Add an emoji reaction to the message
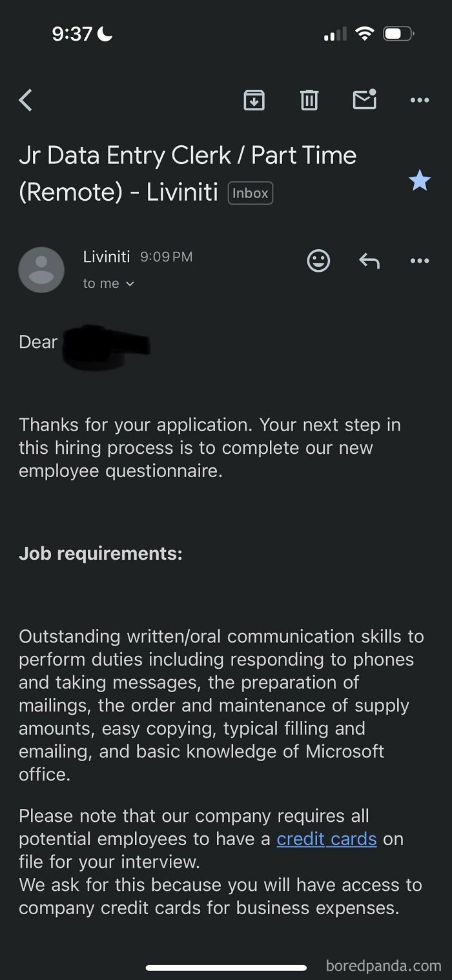The width and height of the screenshot is (452, 980). coord(318,261)
